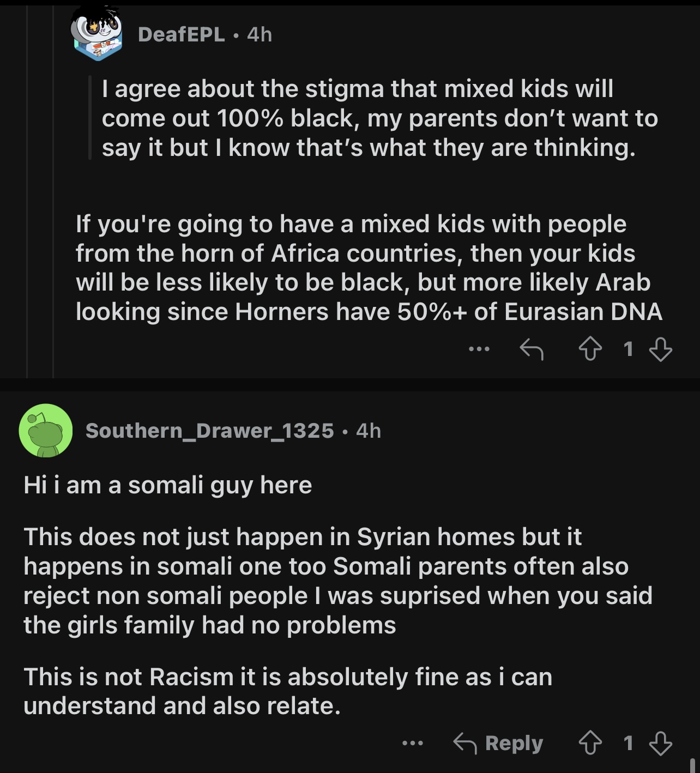The image size is (700, 773).
Task: Tap the quoted text about stigma
Action: (379, 118)
